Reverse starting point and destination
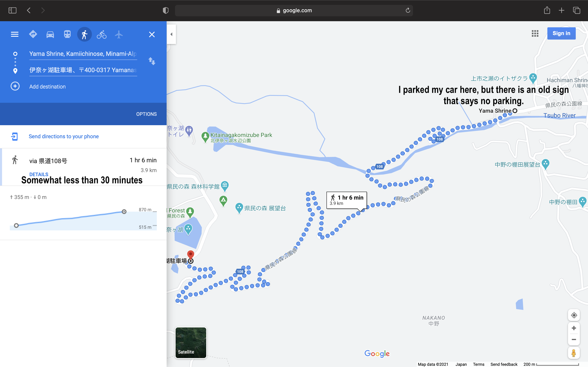The height and width of the screenshot is (367, 588). (152, 61)
